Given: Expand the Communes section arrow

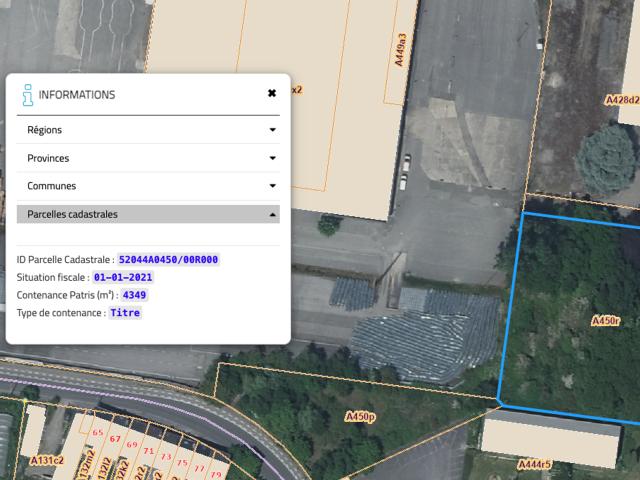Looking at the screenshot, I should (x=272, y=186).
